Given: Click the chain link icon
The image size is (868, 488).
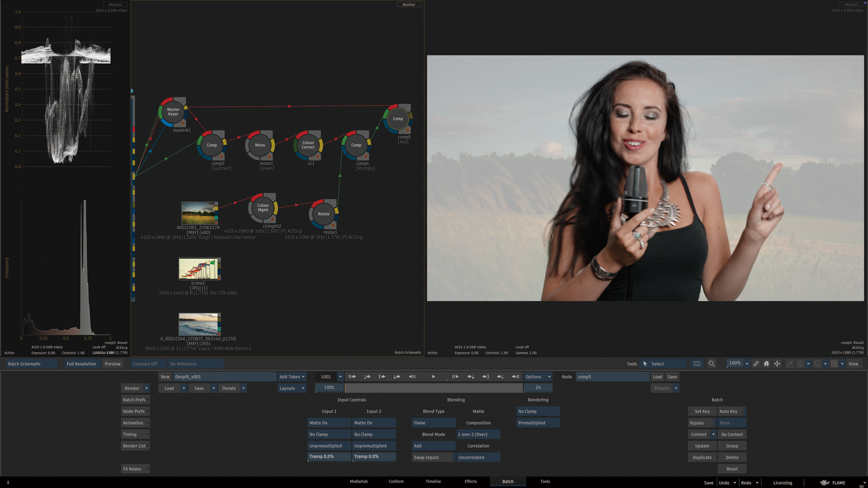Looking at the screenshot, I should [x=756, y=364].
